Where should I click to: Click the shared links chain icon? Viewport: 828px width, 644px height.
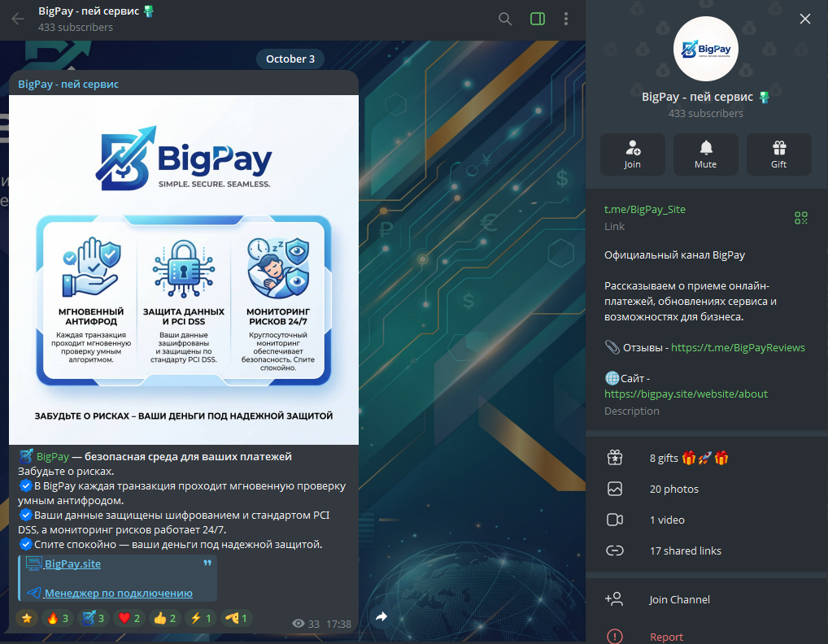615,550
